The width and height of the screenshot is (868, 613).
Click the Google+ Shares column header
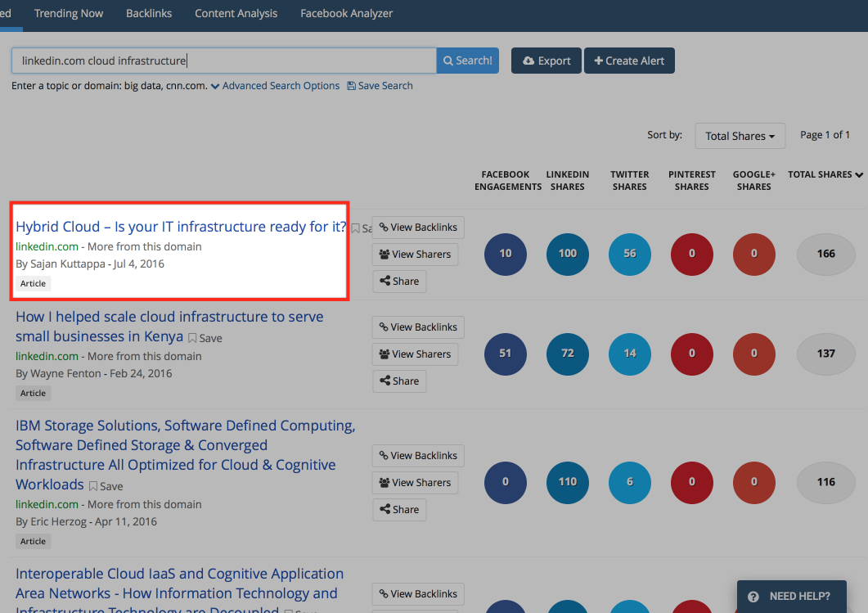coord(754,181)
